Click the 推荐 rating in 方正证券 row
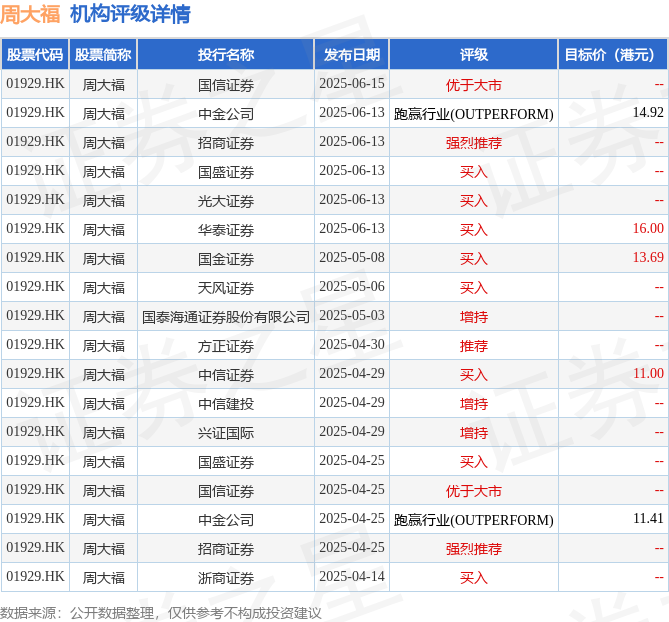Screen dimensions: 669x622 [474, 346]
